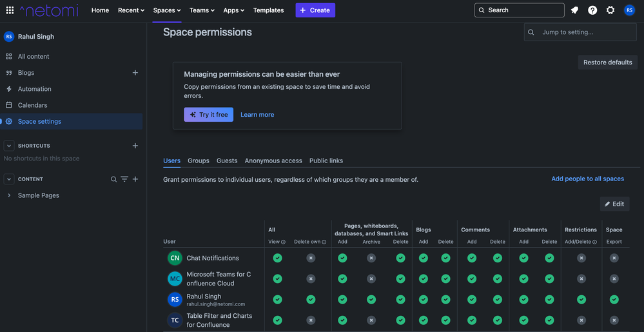This screenshot has width=644, height=332.
Task: Open the Recent dropdown menu
Action: (x=131, y=10)
